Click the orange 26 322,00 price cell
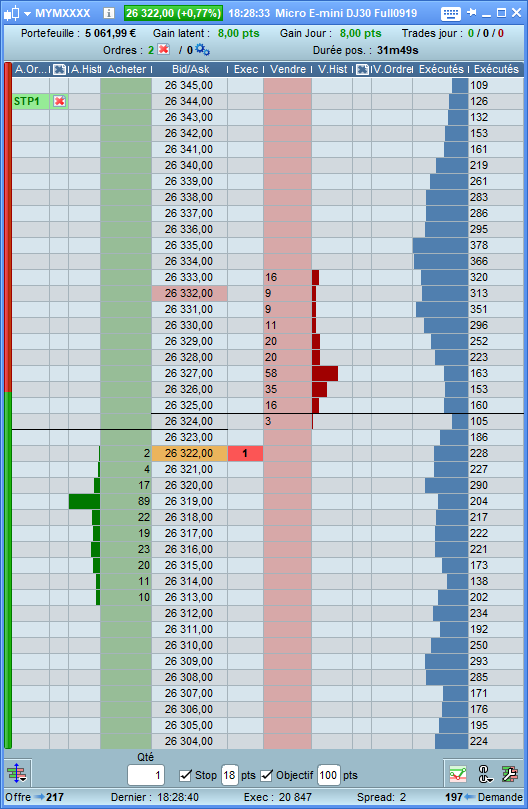528x809 pixels. [x=189, y=453]
